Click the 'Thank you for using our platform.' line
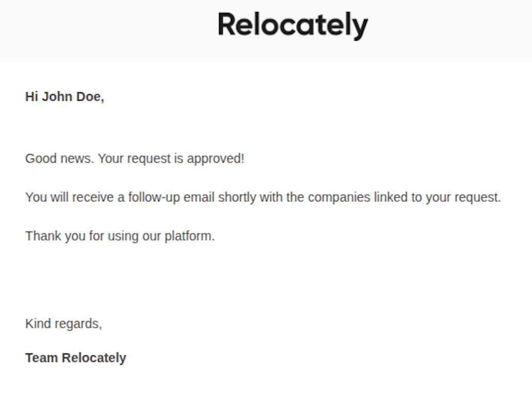This screenshot has width=532, height=409. click(x=120, y=236)
